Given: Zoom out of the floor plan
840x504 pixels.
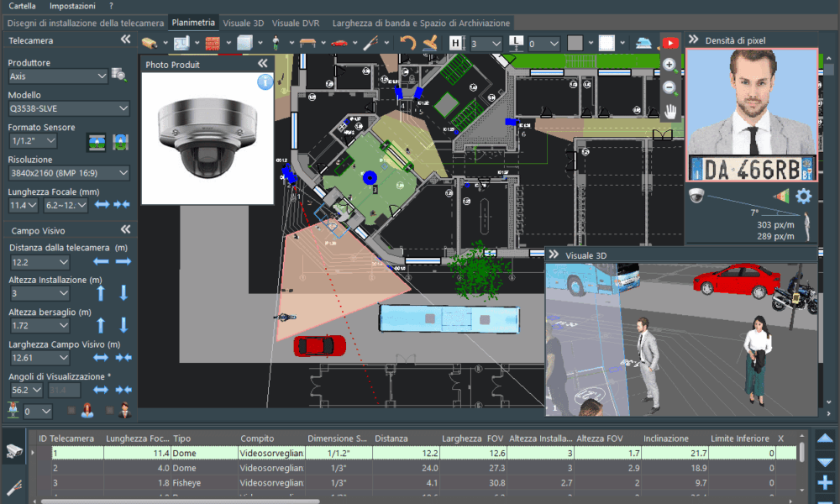Looking at the screenshot, I should click(669, 88).
